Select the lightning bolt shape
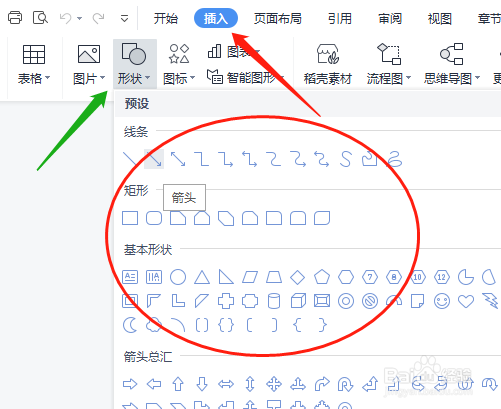The width and height of the screenshot is (501, 409). [490, 301]
